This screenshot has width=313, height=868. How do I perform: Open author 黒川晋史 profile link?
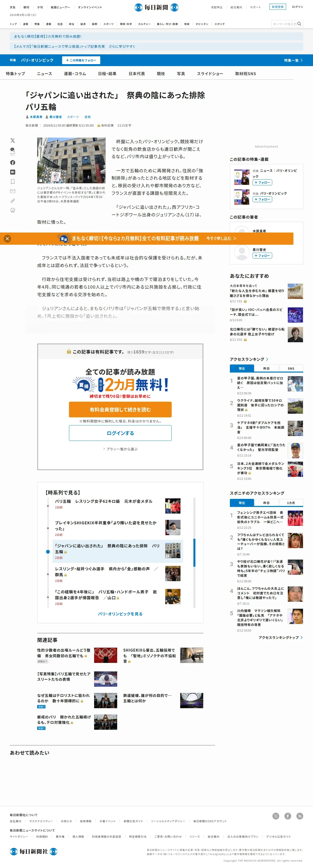click(x=56, y=117)
